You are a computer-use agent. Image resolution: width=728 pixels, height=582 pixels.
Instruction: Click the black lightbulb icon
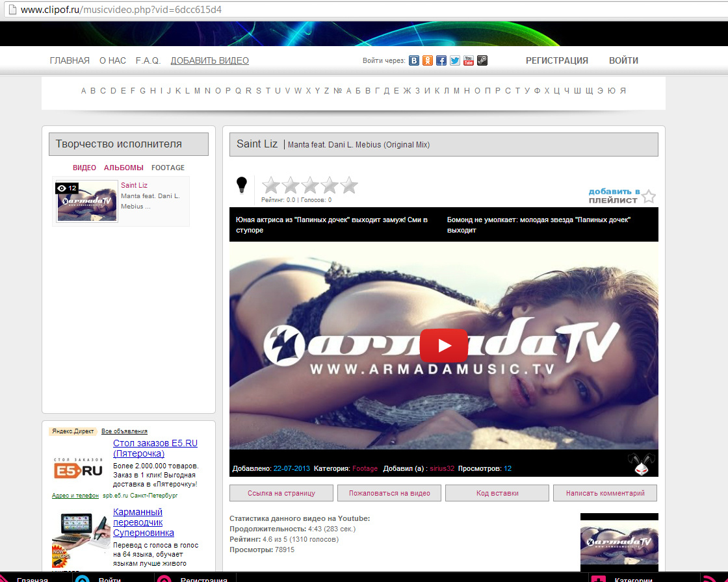tap(241, 184)
